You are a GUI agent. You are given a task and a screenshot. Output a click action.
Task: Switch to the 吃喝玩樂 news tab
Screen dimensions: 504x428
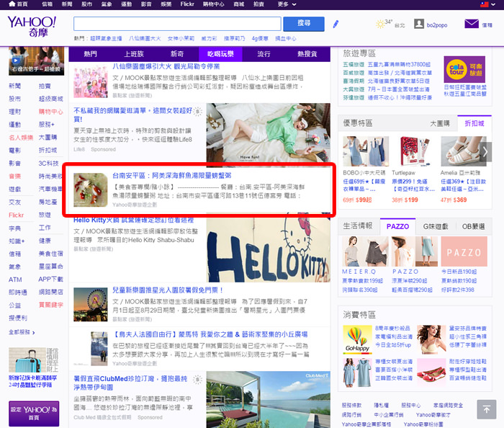[220, 54]
